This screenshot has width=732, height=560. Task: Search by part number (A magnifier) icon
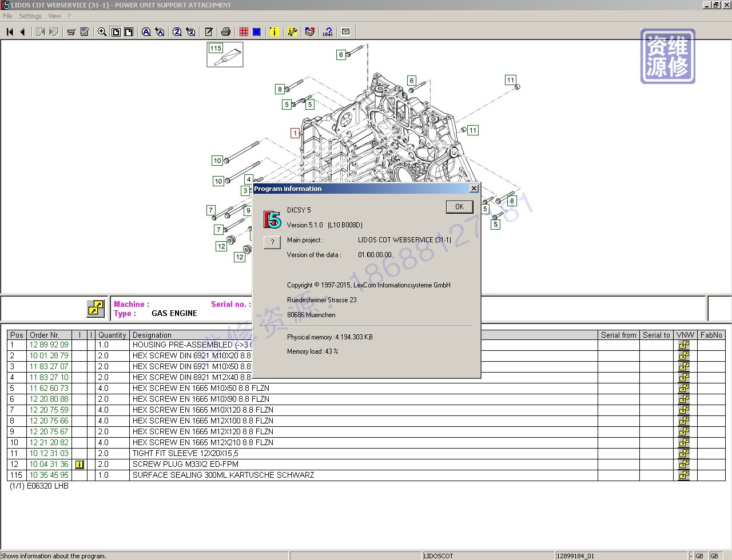(x=146, y=32)
